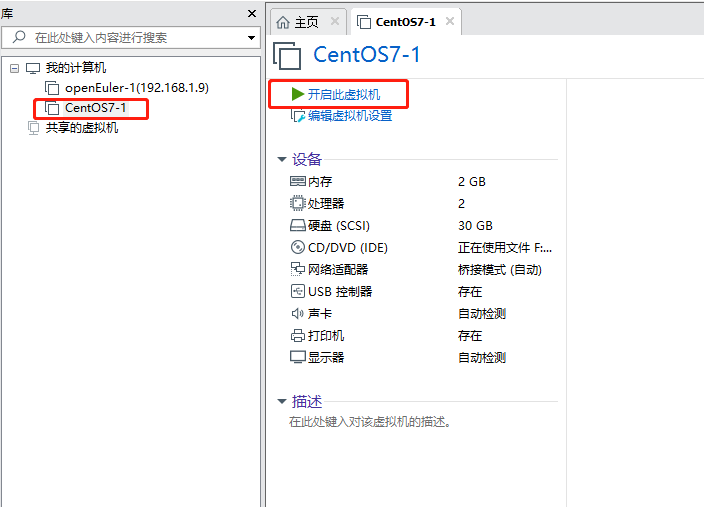Click the 桥接模式 (自动) network value
This screenshot has height=507, width=704.
[500, 269]
